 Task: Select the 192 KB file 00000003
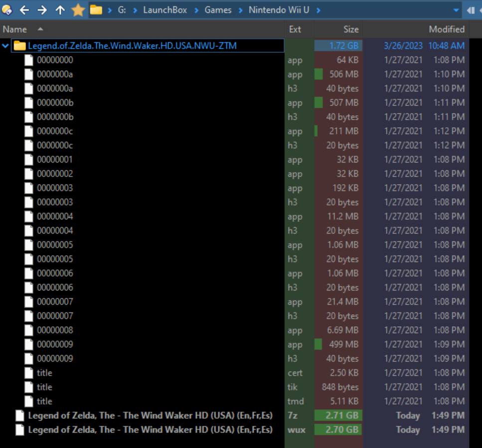coord(55,188)
